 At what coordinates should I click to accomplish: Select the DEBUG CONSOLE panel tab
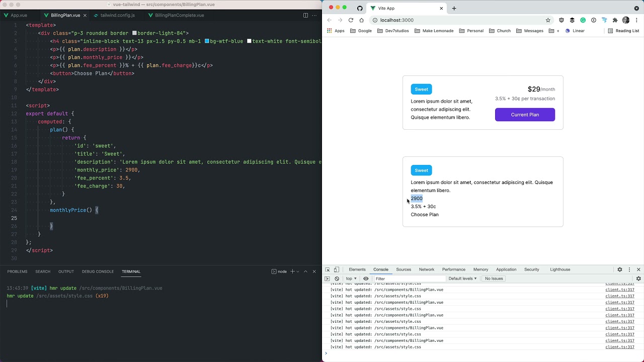pyautogui.click(x=98, y=271)
